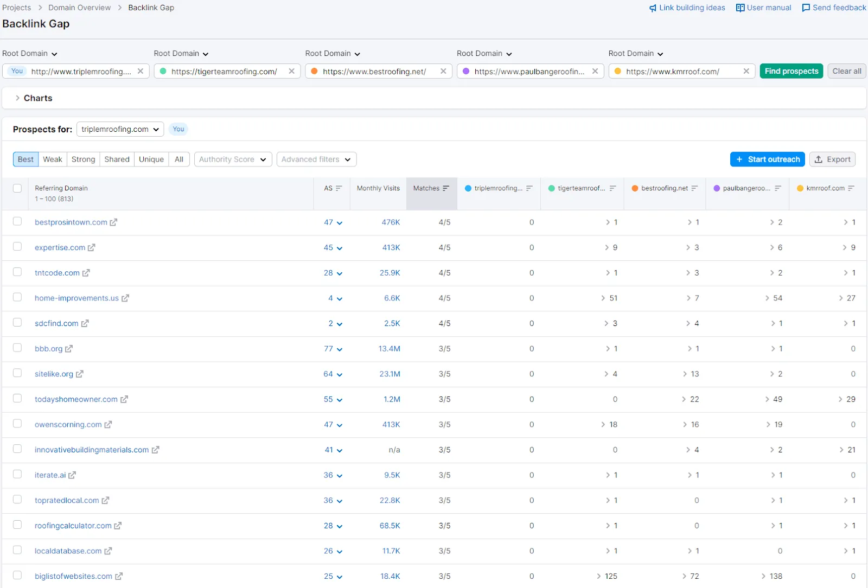Screen dimensions: 868x588
Task: Open the User manual
Action: 764,8
